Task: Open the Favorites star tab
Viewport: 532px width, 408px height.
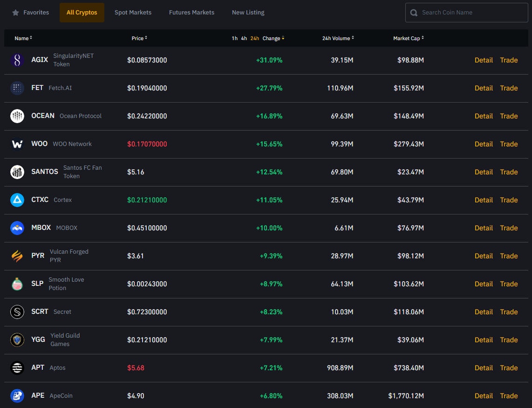Action: (x=31, y=13)
